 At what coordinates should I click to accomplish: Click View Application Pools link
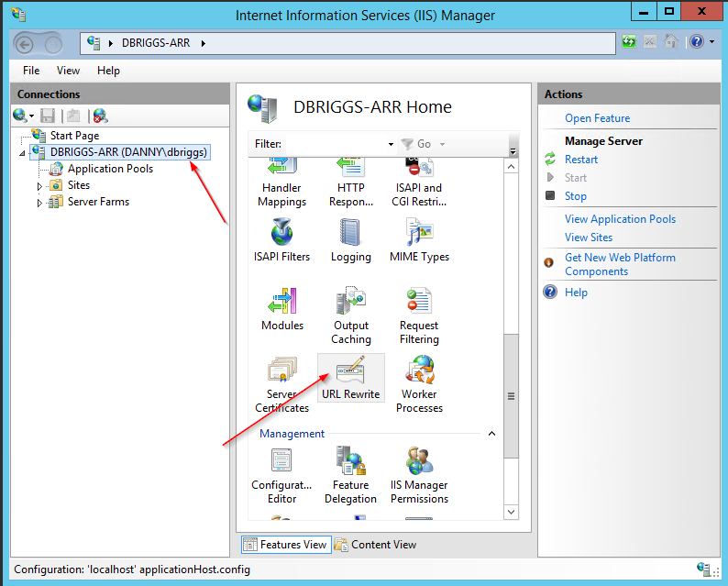[x=621, y=218]
